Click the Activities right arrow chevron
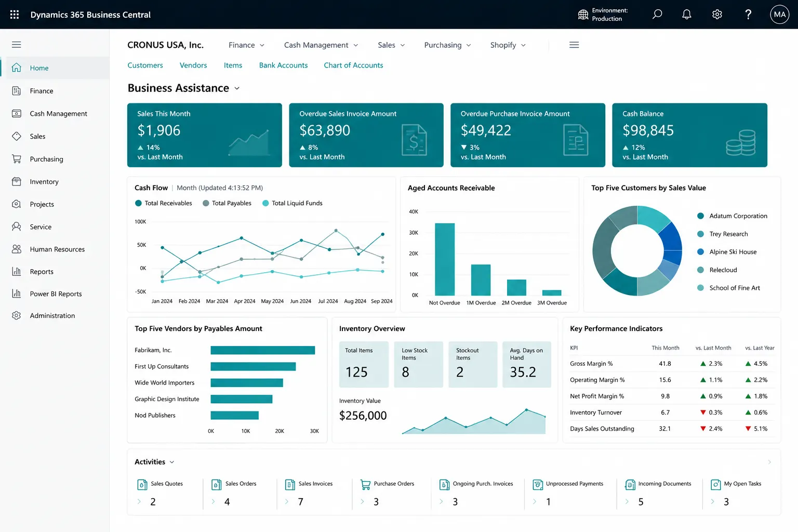 tap(769, 462)
